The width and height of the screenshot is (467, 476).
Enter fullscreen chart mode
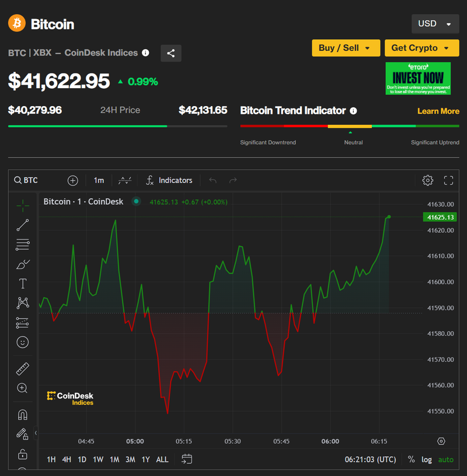click(x=448, y=180)
